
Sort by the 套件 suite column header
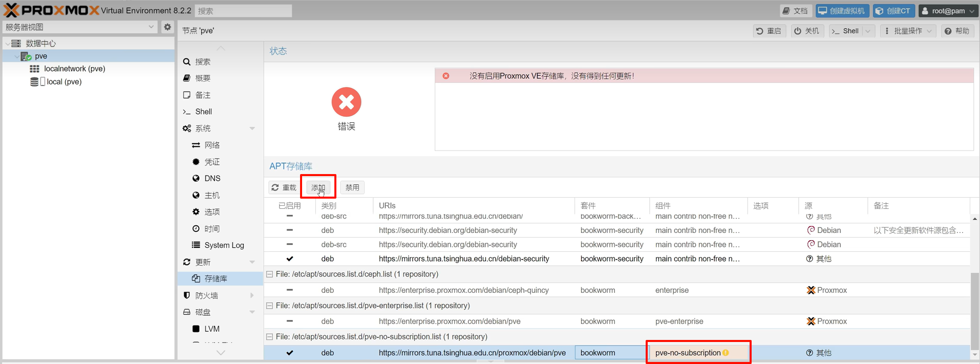pyautogui.click(x=612, y=206)
